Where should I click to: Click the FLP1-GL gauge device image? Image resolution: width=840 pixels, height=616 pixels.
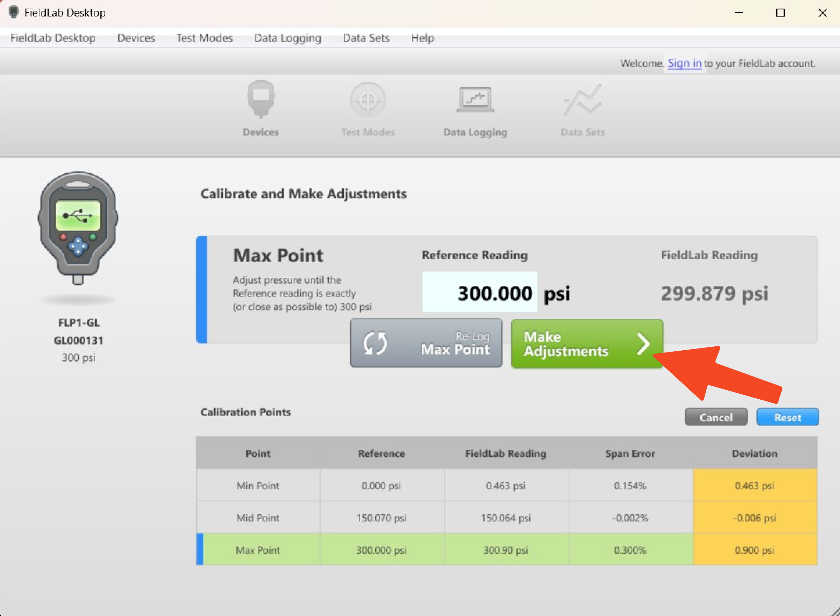click(78, 228)
